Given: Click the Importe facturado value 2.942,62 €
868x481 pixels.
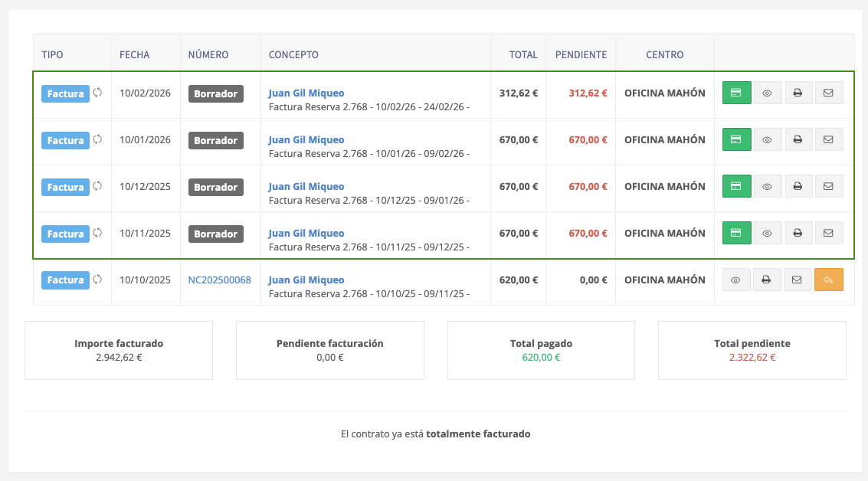Looking at the screenshot, I should [119, 358].
